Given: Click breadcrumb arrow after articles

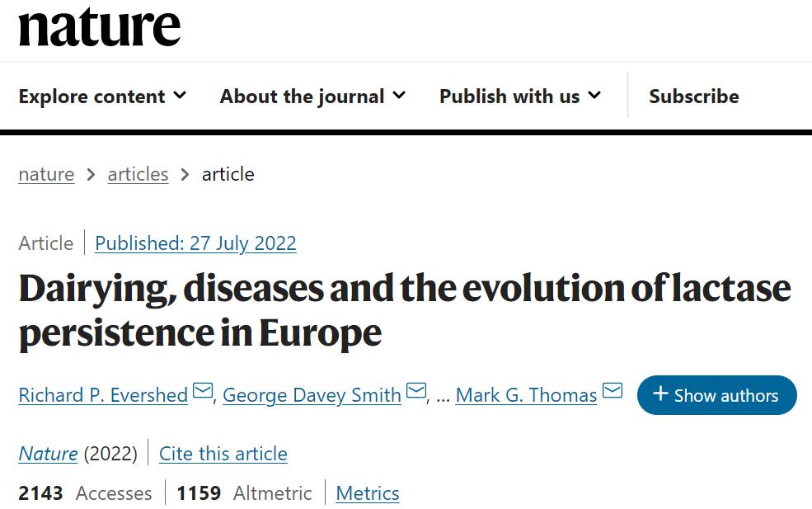Looking at the screenshot, I should [185, 175].
